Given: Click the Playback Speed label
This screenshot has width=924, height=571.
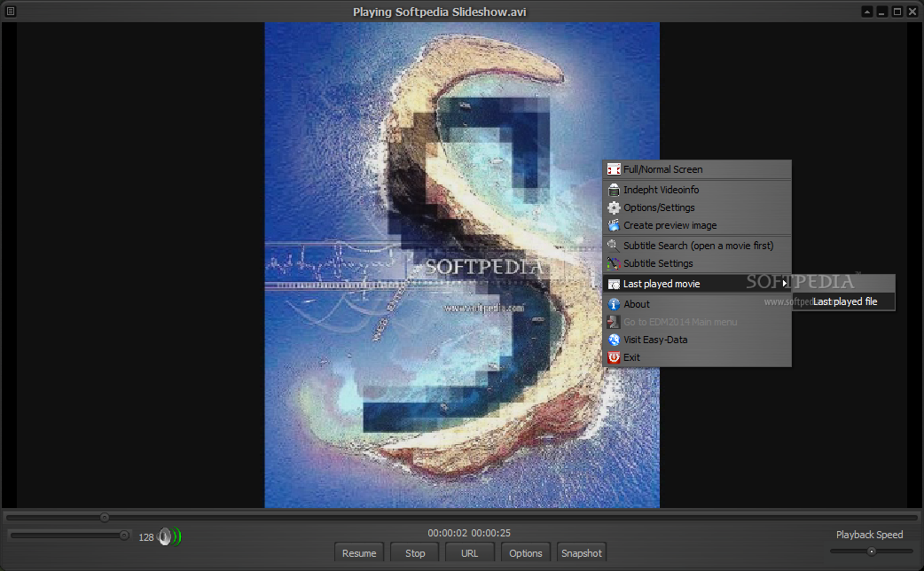Looking at the screenshot, I should coord(869,535).
